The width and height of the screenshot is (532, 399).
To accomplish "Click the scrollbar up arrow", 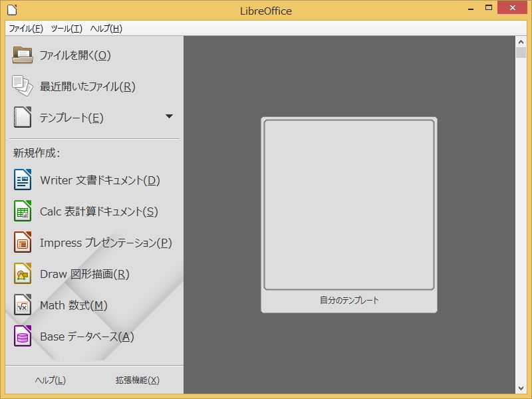I will click(521, 41).
